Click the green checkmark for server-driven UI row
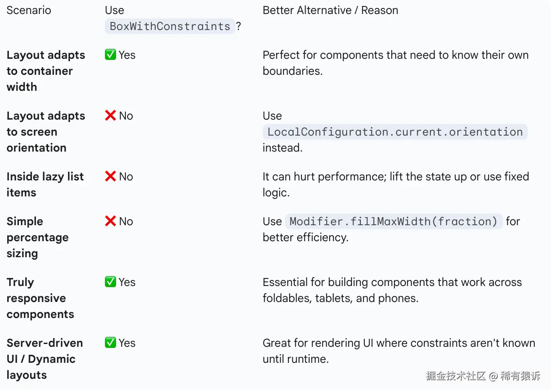This screenshot has width=551, height=392. pyautogui.click(x=111, y=343)
